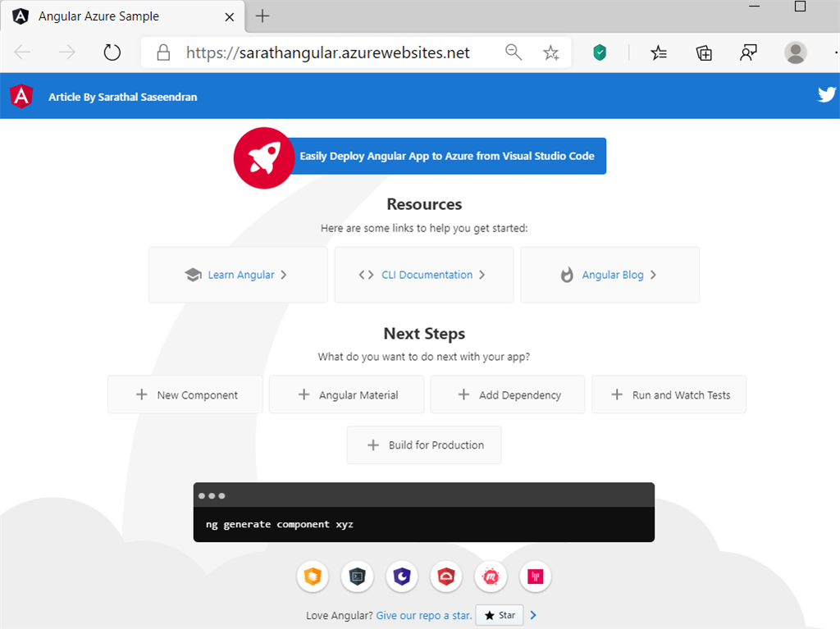Click the rocket logo beside the banner
840x629 pixels.
(263, 157)
